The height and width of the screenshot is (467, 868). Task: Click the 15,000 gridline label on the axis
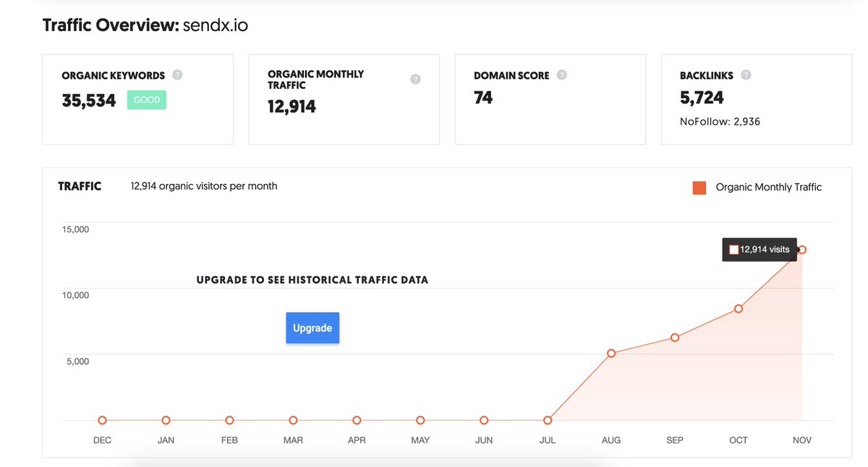pos(75,229)
